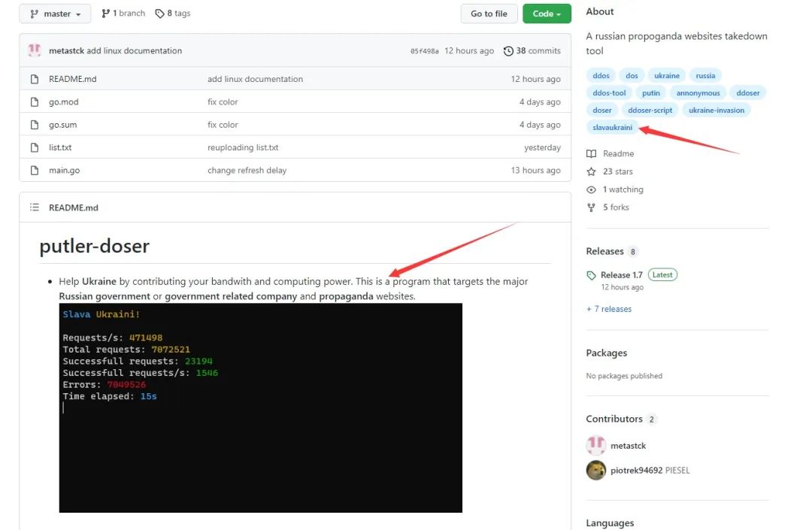Expand the + 7 releases link

[x=608, y=309]
